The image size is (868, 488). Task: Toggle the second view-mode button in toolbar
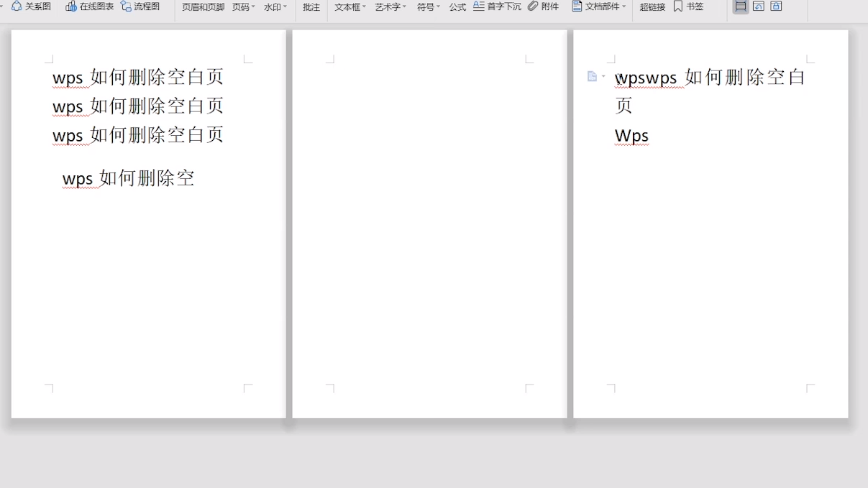pos(758,6)
